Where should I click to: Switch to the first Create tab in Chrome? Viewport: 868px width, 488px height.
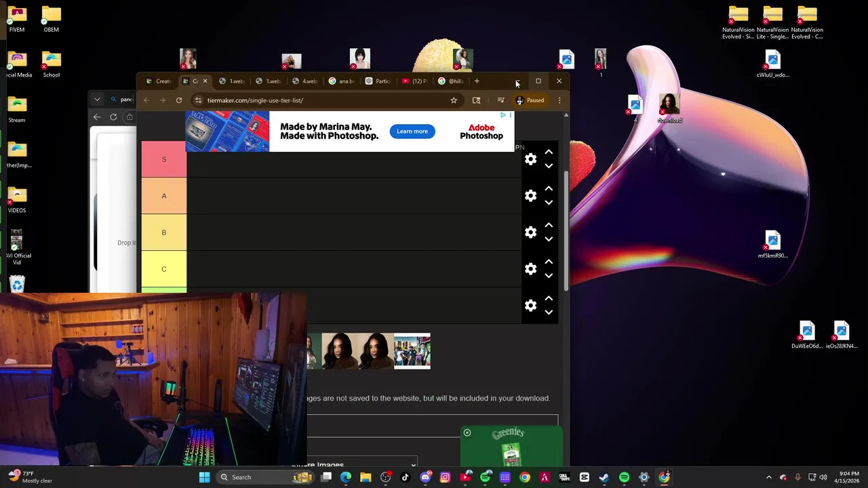(159, 81)
